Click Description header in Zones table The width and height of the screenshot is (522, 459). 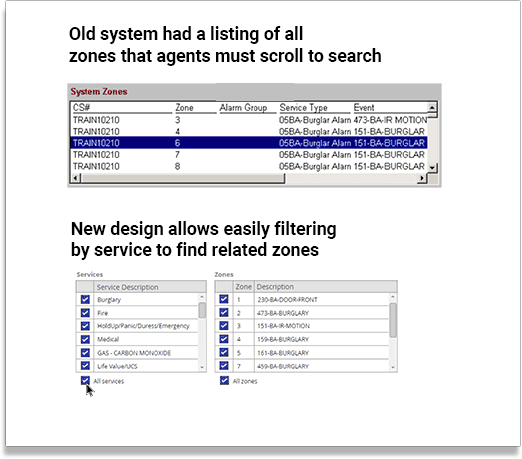coord(326,287)
